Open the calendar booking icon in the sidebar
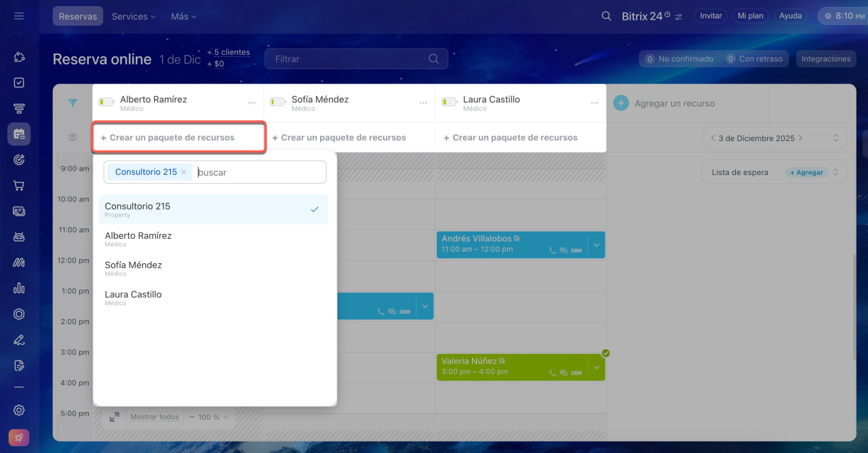 pyautogui.click(x=19, y=134)
